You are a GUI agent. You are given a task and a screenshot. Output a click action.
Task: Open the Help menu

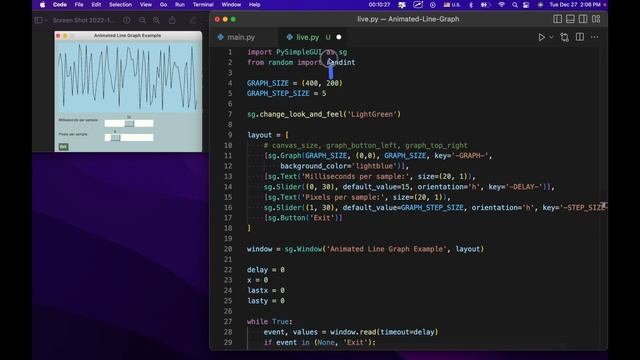pos(255,5)
